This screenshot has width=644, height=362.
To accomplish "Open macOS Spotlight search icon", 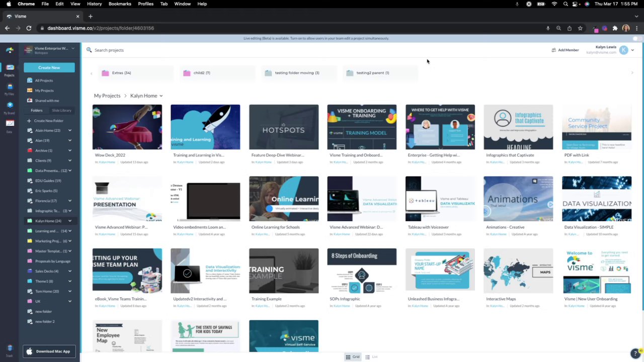I will coord(566,4).
